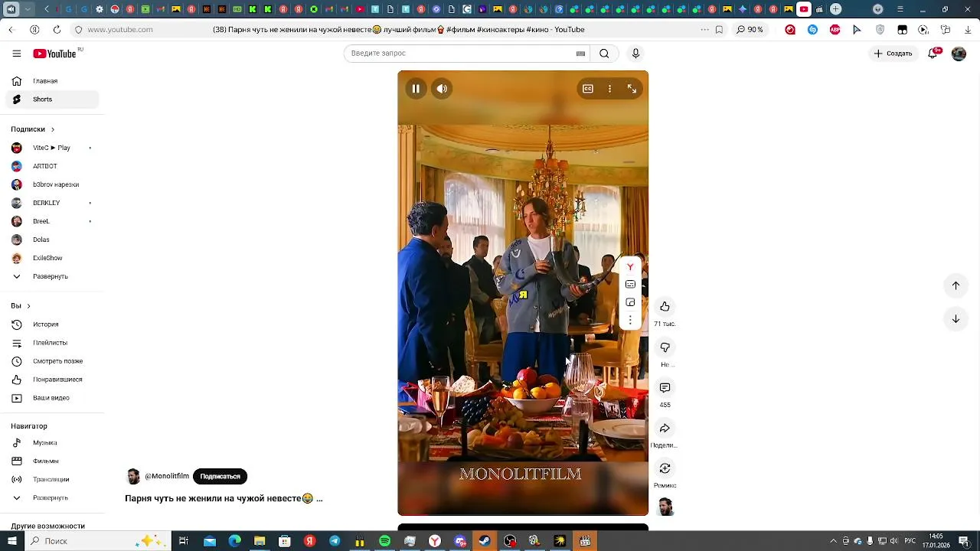Expand the Вы section chevron

click(28, 306)
